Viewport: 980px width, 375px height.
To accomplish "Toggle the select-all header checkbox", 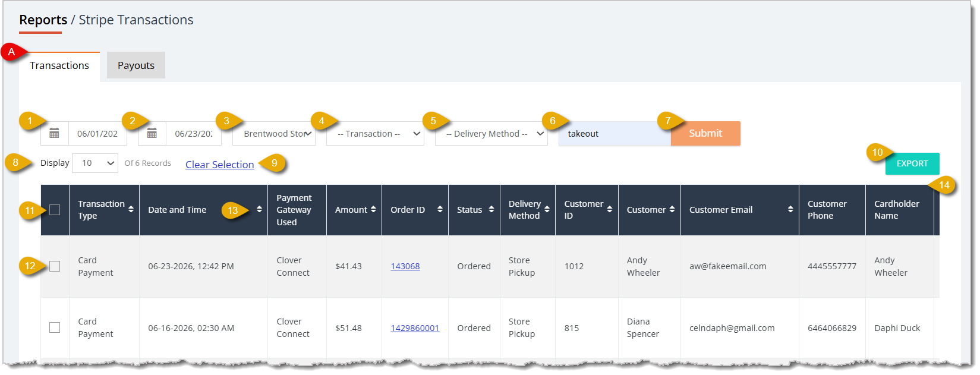I will click(x=55, y=210).
